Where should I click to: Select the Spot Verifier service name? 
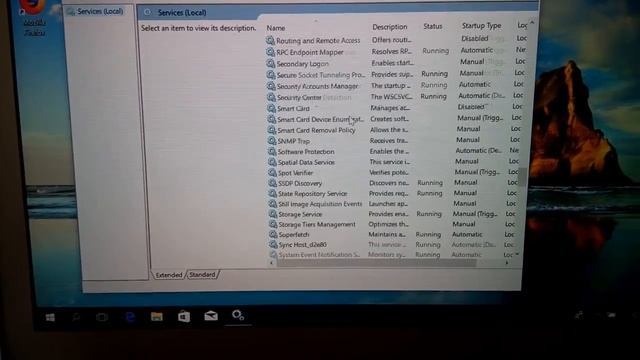(x=296, y=173)
